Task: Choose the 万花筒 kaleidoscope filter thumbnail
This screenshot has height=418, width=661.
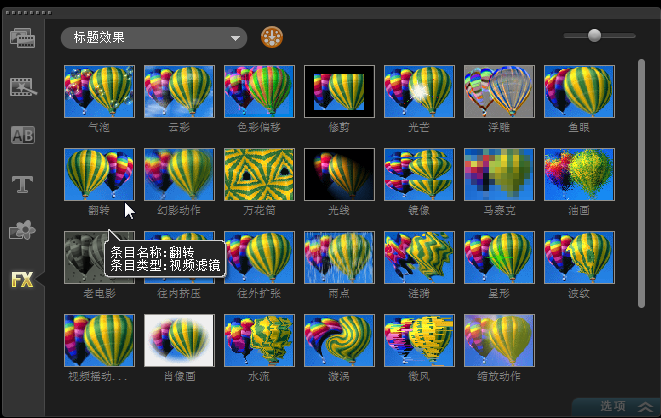Action: tap(259, 174)
